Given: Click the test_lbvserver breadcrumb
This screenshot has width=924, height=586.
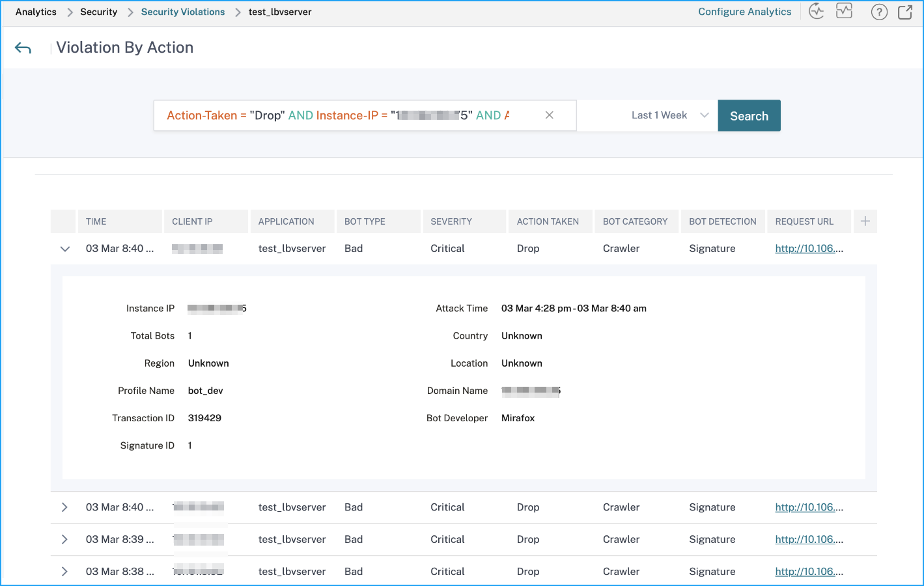Looking at the screenshot, I should click(280, 12).
